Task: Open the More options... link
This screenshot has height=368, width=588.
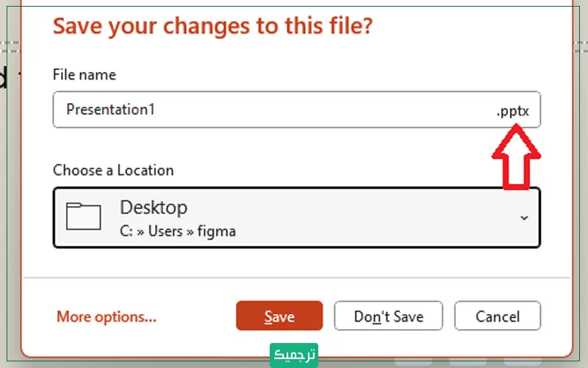Action: [x=107, y=317]
